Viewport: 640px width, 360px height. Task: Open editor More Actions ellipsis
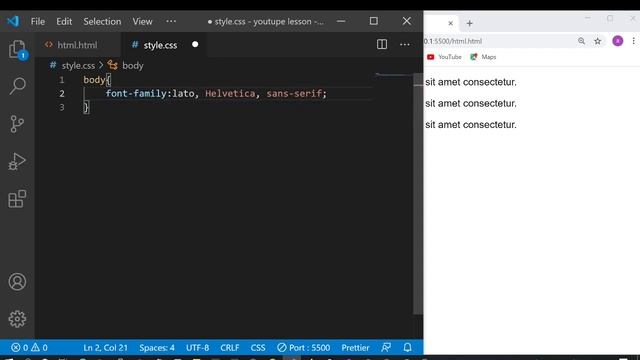click(x=404, y=44)
